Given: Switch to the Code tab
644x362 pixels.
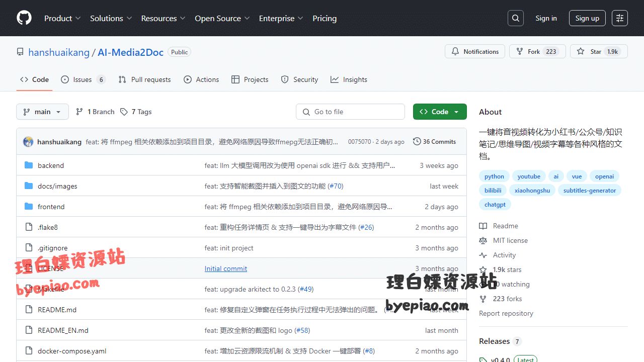Looking at the screenshot, I should point(34,79).
